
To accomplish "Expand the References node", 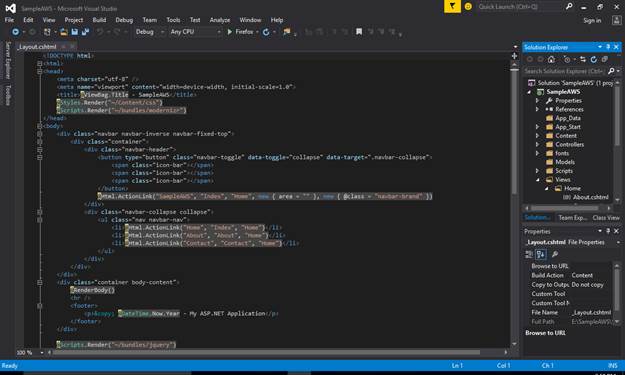I will pos(537,109).
